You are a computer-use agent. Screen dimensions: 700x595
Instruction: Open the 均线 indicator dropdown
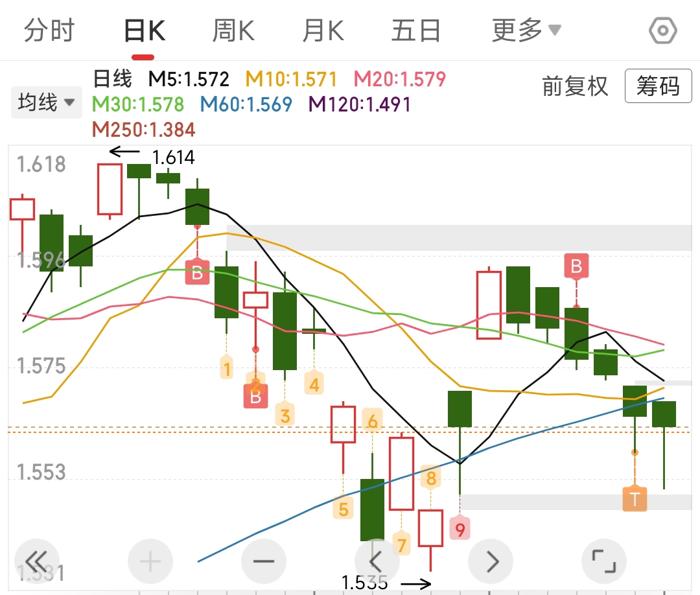46,102
